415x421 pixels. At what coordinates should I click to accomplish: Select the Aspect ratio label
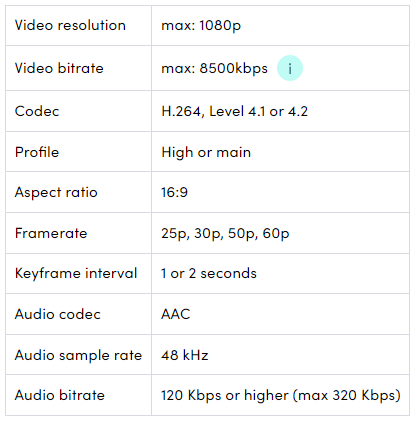click(56, 193)
